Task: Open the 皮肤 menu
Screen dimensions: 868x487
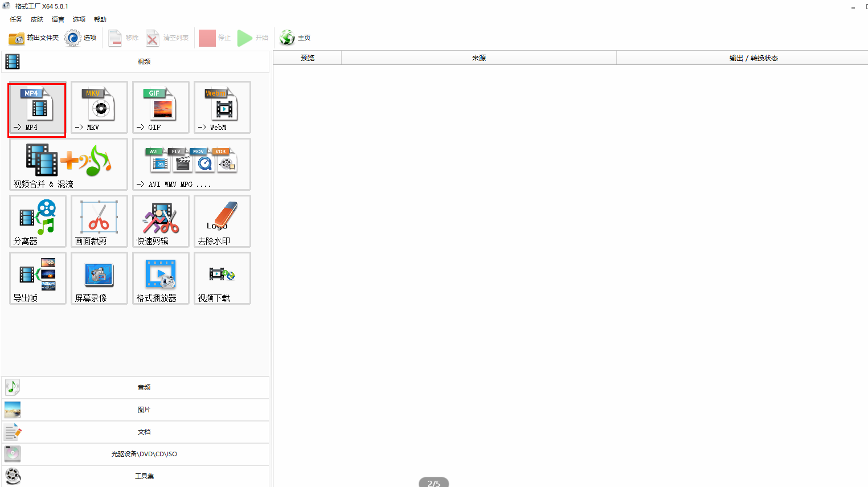Action: 37,19
